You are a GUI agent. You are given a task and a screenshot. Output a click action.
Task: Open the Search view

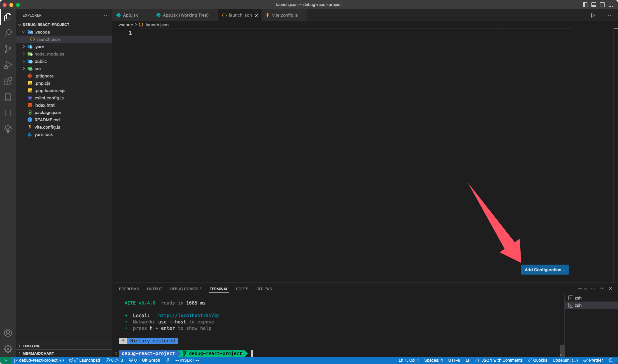[x=8, y=33]
